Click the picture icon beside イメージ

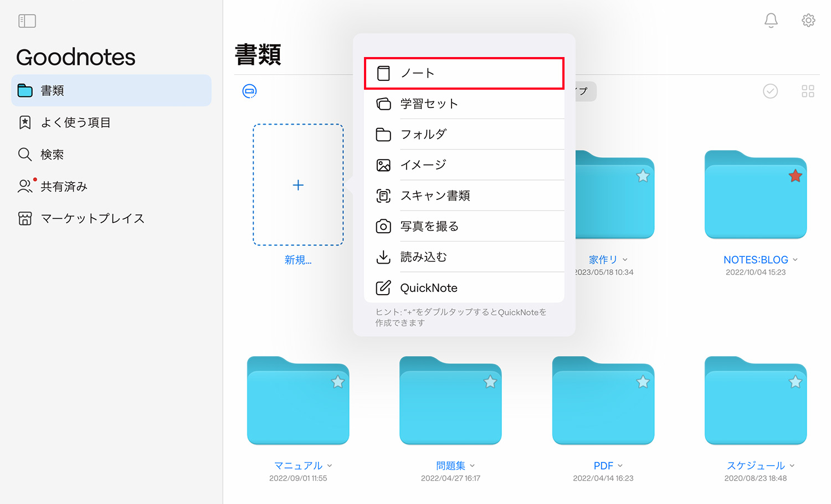coord(383,165)
